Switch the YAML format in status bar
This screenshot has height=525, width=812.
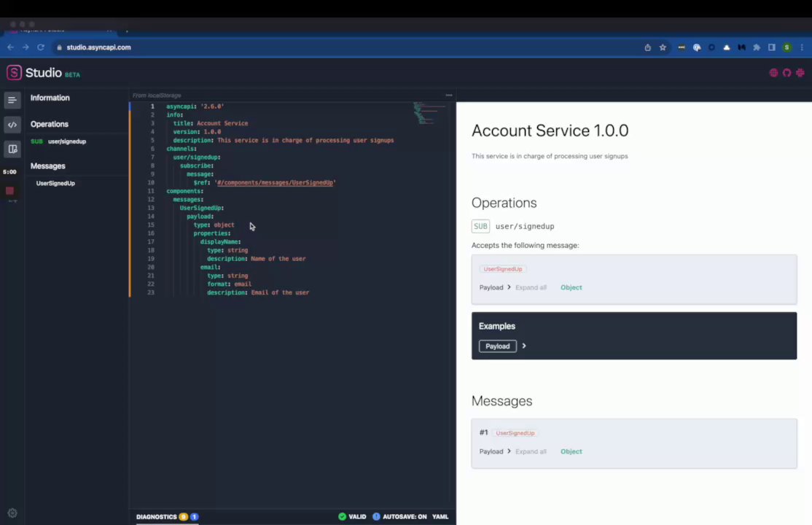pyautogui.click(x=440, y=517)
